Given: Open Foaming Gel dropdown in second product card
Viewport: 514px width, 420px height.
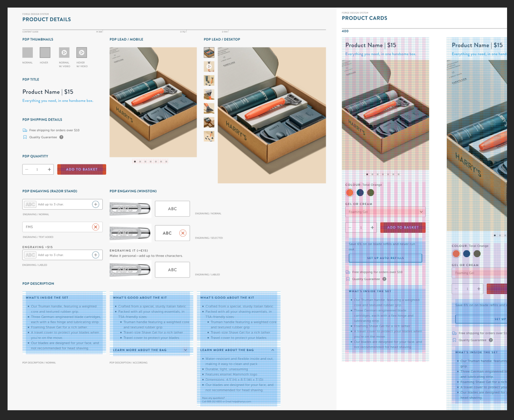Looking at the screenshot, I should coord(479,273).
